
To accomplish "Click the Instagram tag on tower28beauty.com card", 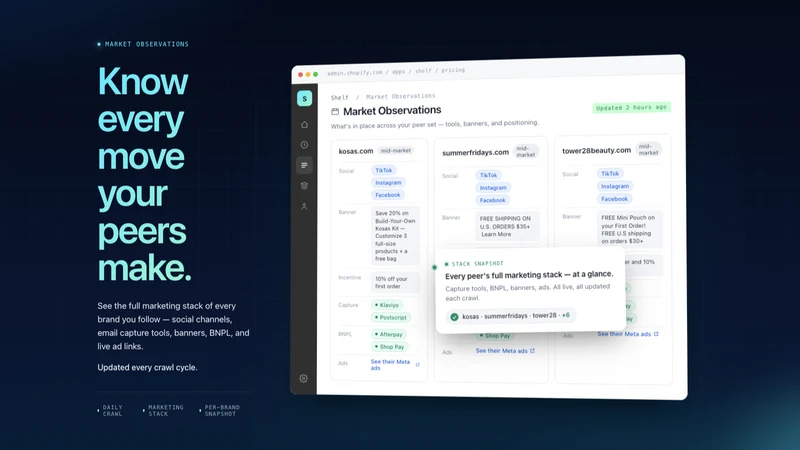I will coord(615,186).
